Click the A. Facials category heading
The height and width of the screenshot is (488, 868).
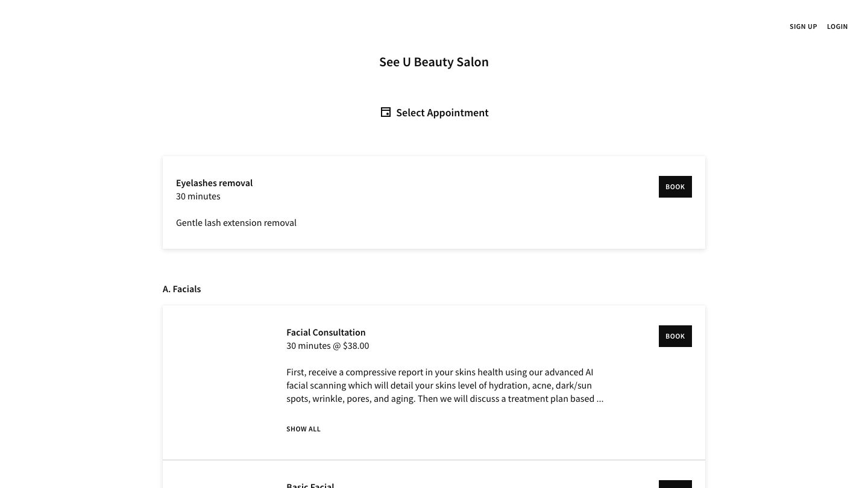pyautogui.click(x=181, y=289)
